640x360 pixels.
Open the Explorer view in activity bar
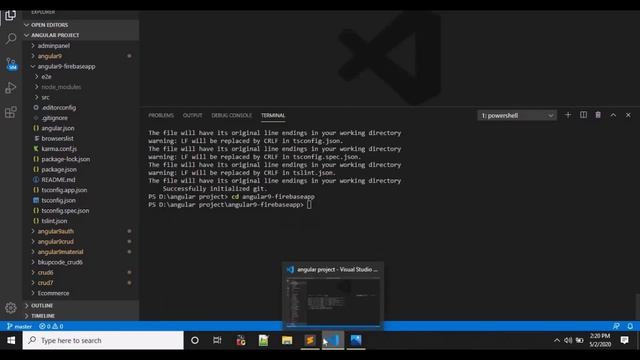click(x=11, y=16)
